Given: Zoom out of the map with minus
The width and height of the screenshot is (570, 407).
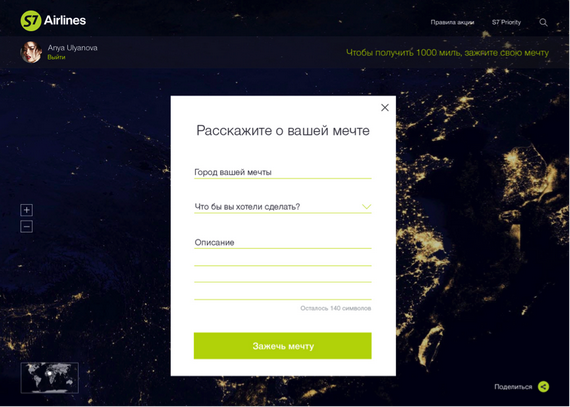Looking at the screenshot, I should (27, 227).
